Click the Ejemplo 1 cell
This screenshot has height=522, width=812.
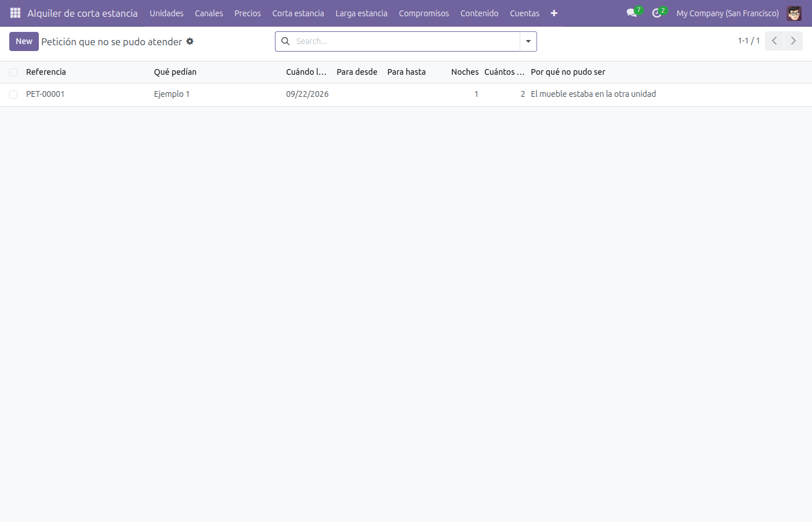(x=172, y=94)
